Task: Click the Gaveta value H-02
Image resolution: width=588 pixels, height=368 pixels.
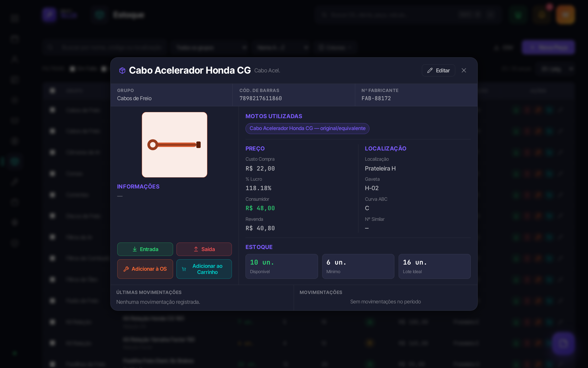Action: 372,188
